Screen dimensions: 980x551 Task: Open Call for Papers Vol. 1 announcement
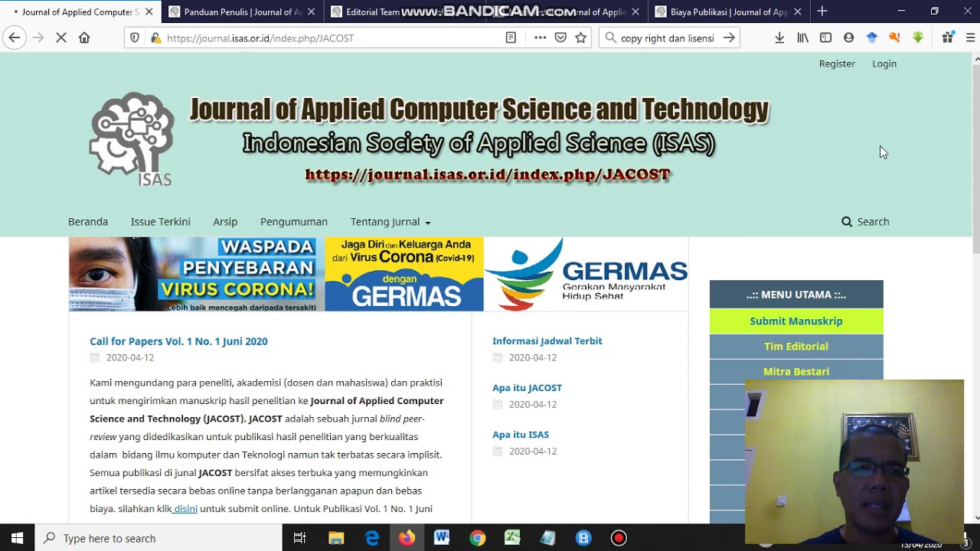pyautogui.click(x=178, y=341)
